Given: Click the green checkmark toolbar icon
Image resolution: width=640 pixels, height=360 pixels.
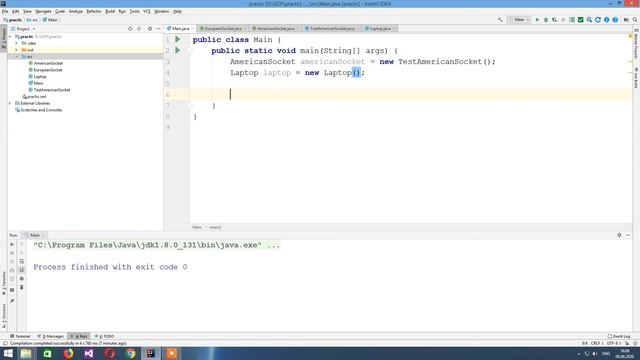Looking at the screenshot, I should 580,20.
